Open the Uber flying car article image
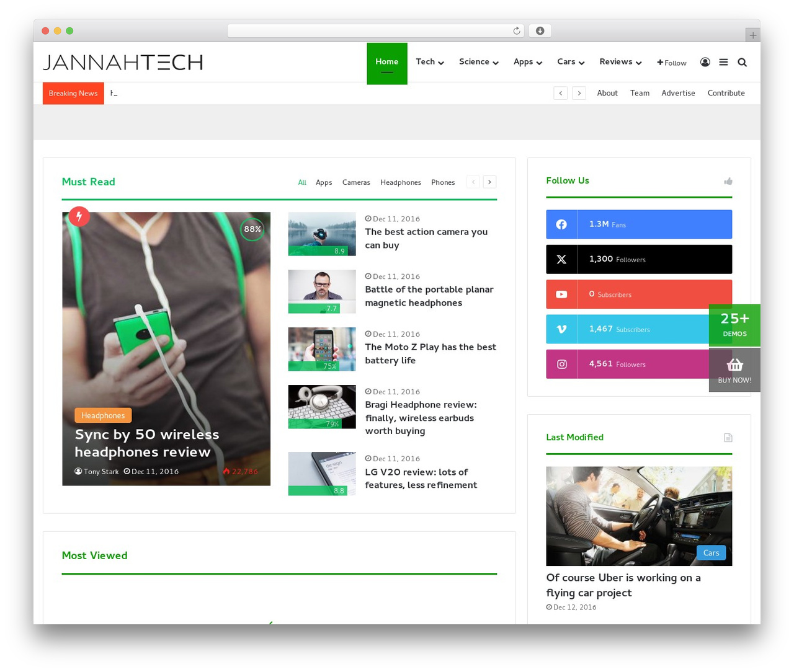The width and height of the screenshot is (794, 672). 639,516
